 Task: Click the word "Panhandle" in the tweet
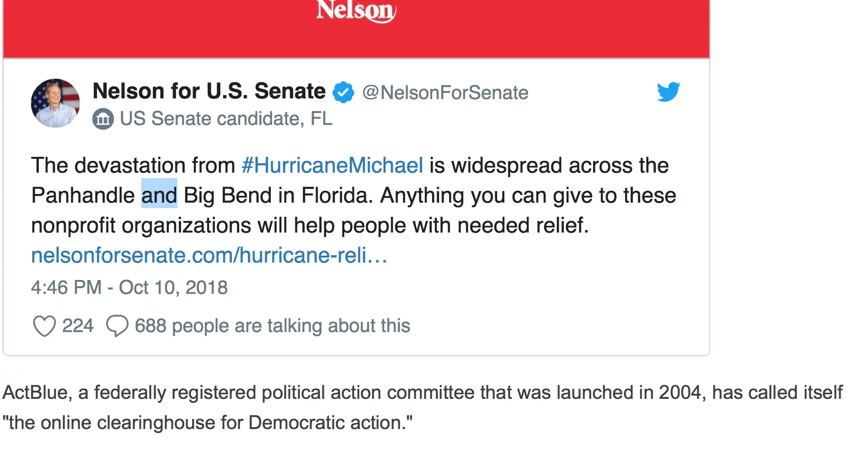[83, 195]
